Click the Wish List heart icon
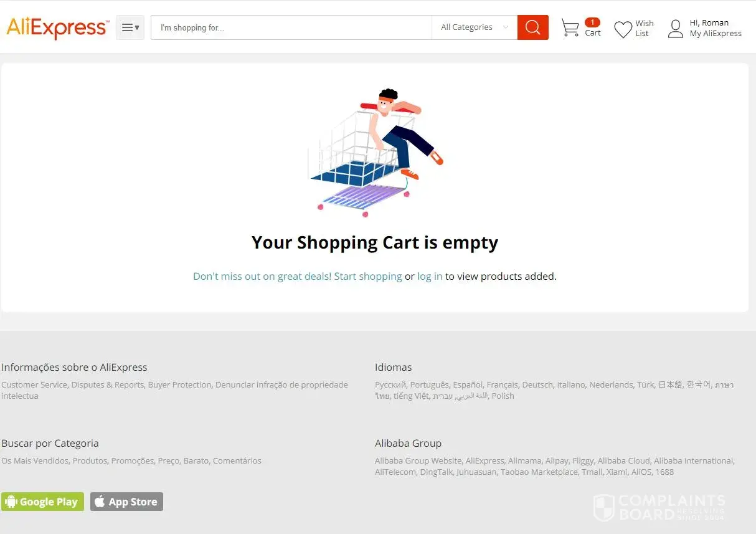Image resolution: width=756 pixels, height=534 pixels. (623, 29)
